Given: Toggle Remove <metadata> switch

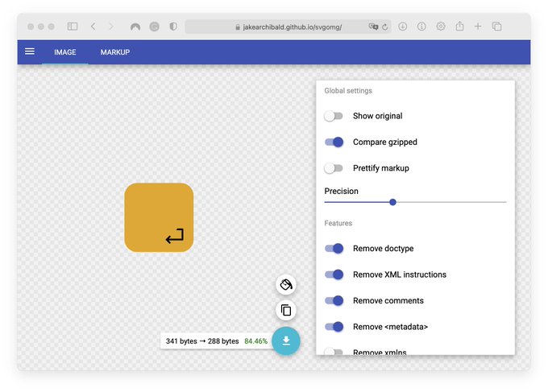Looking at the screenshot, I should [334, 327].
